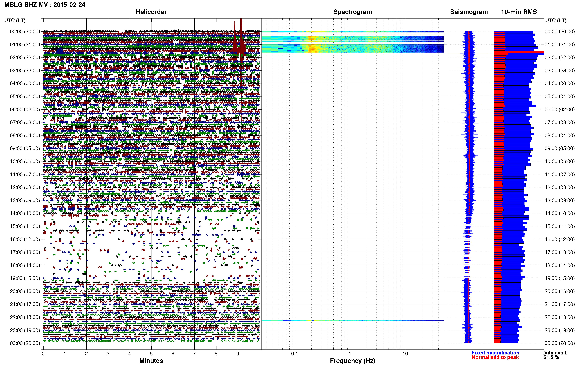The height and width of the screenshot is (368, 588).
Task: Click the right '21:00 (17:00)' time label
Action: [x=560, y=304]
